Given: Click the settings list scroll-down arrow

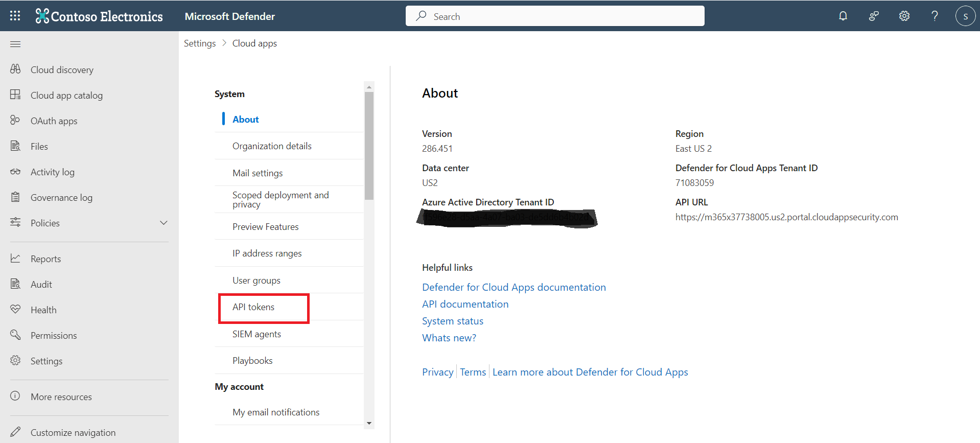Looking at the screenshot, I should [369, 424].
